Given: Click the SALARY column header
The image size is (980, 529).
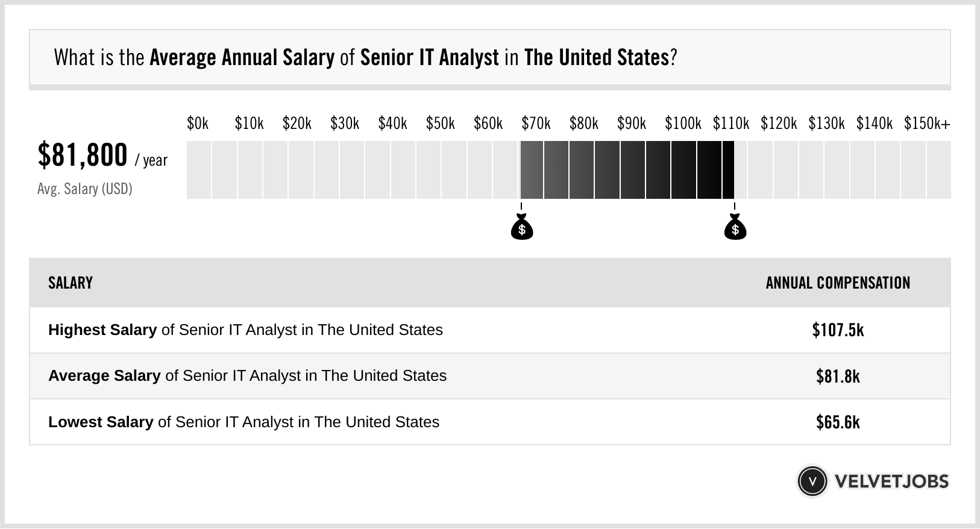Looking at the screenshot, I should [x=71, y=283].
